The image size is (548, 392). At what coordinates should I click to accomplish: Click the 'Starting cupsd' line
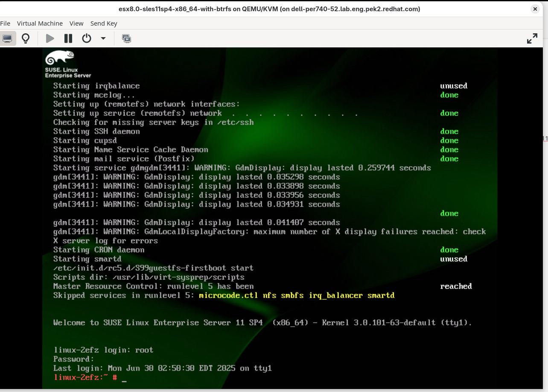point(85,140)
